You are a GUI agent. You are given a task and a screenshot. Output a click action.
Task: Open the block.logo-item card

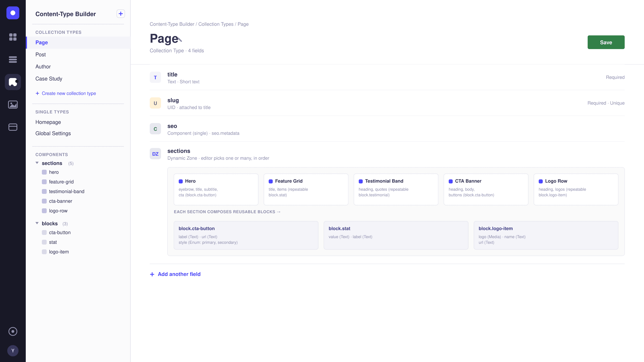(x=546, y=235)
